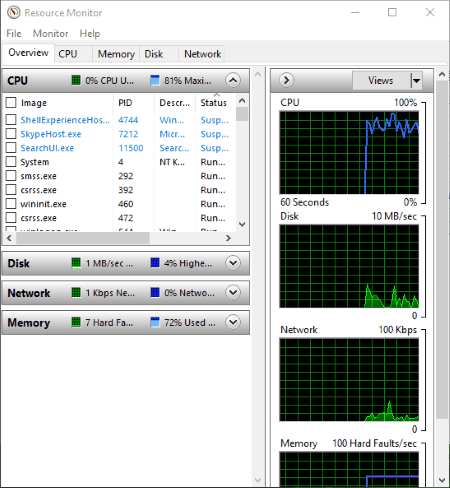This screenshot has width=450, height=488.
Task: Switch to the Memory tab
Action: [x=116, y=54]
